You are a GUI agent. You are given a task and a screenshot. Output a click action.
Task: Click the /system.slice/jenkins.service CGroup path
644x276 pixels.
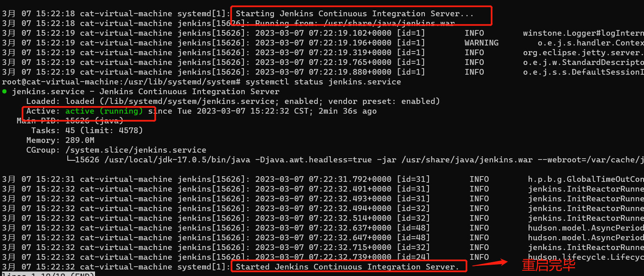136,150
